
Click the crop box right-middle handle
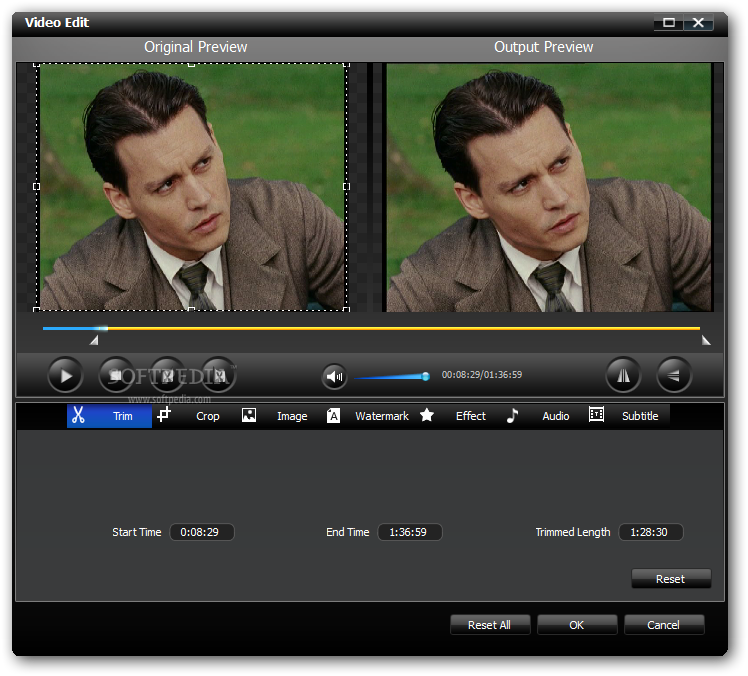(x=346, y=187)
